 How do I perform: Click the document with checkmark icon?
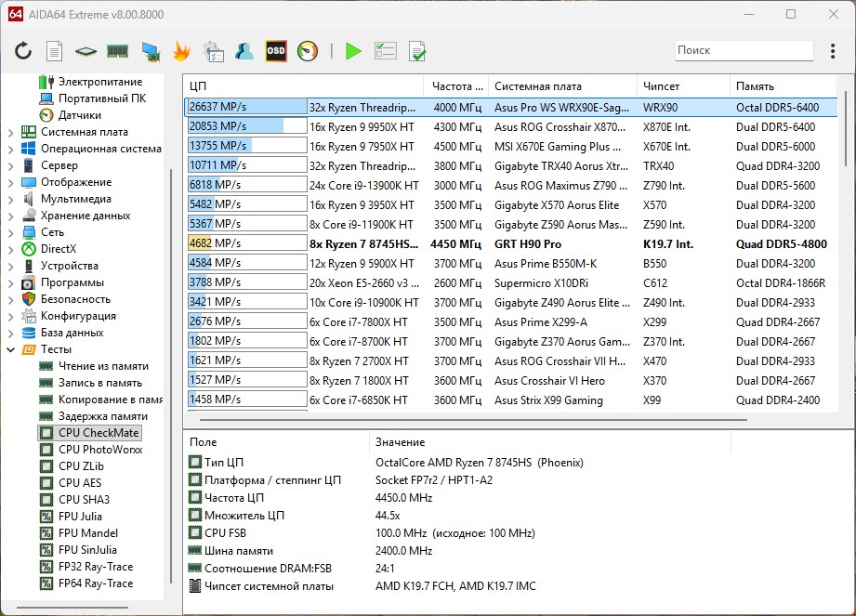(417, 51)
